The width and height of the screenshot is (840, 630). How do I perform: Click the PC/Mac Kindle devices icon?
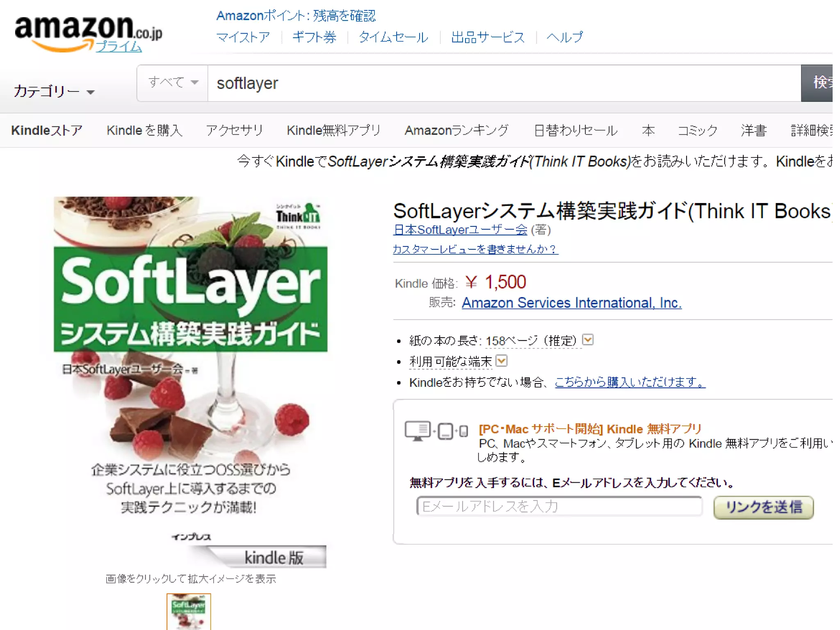pos(436,431)
